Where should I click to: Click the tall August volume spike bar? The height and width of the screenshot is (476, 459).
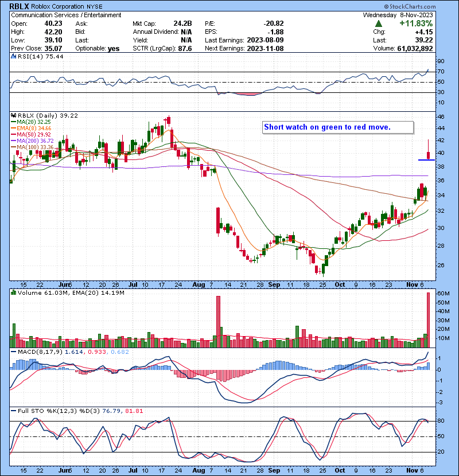[x=218, y=322]
